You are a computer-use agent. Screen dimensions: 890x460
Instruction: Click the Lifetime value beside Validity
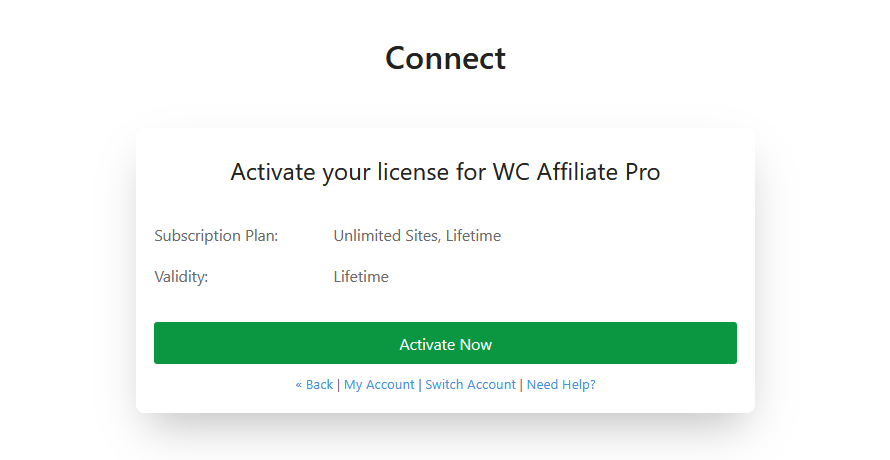(361, 277)
